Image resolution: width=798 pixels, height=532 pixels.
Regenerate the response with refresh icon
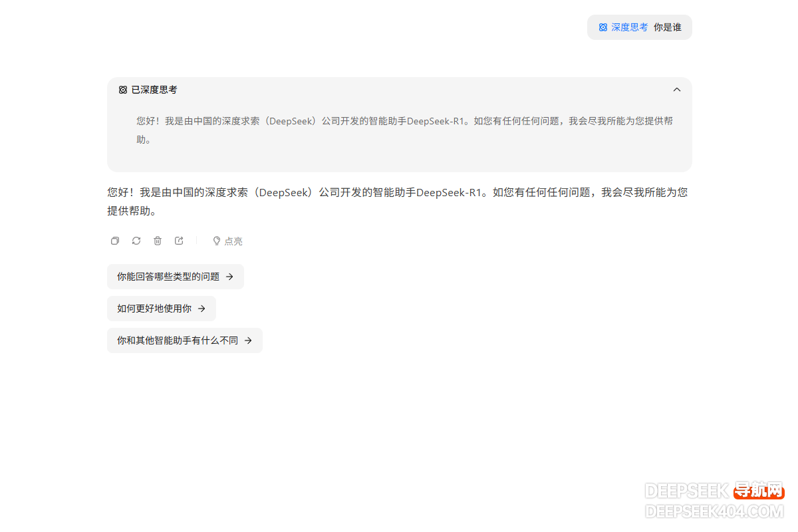136,241
